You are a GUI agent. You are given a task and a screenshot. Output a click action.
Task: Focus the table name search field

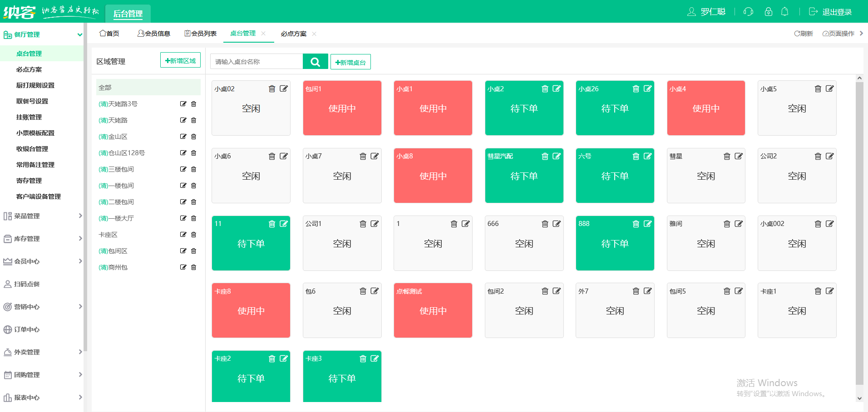(256, 62)
